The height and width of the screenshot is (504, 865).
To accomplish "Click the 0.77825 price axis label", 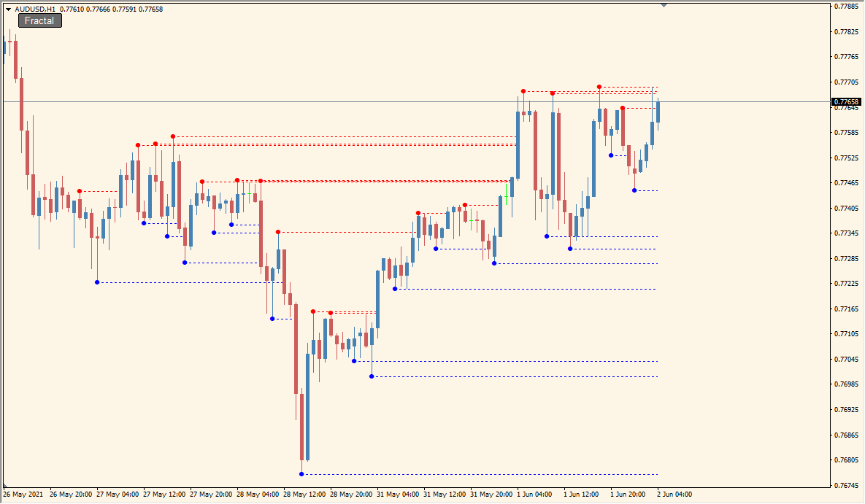I will [846, 32].
